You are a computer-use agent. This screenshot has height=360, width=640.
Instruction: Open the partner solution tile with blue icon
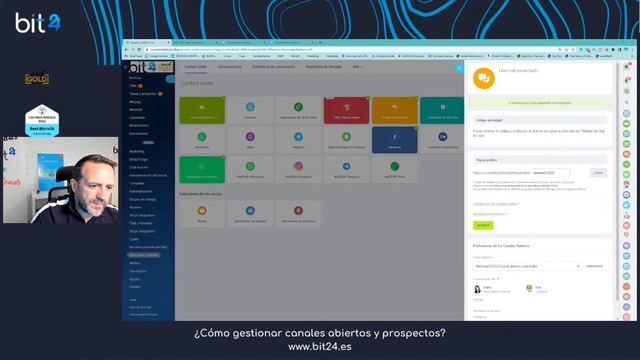(250, 213)
